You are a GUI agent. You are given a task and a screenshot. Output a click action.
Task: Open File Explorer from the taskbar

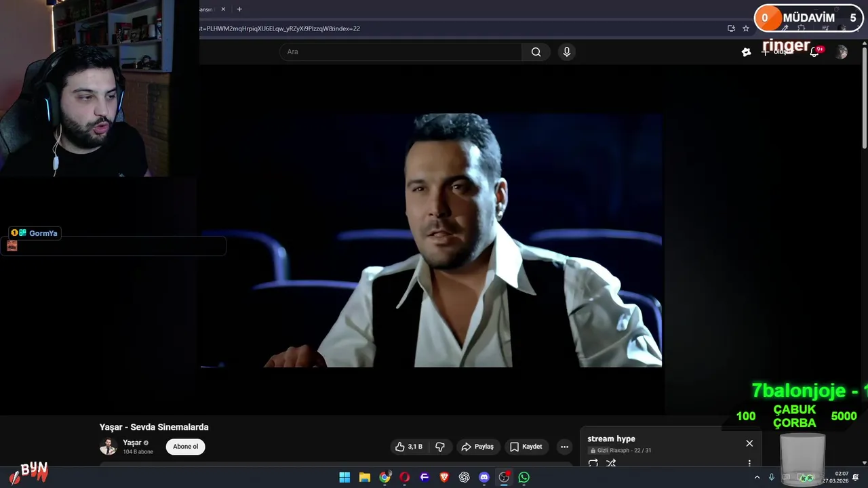point(365,477)
